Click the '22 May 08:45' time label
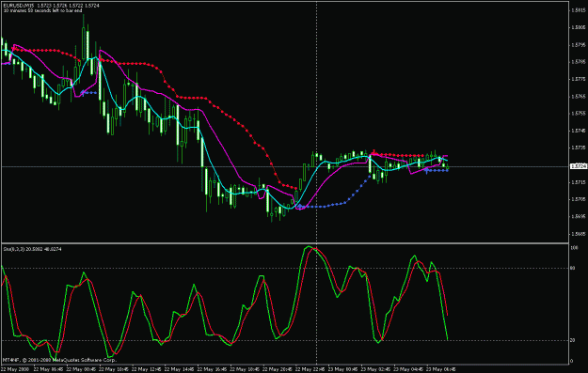 point(80,369)
